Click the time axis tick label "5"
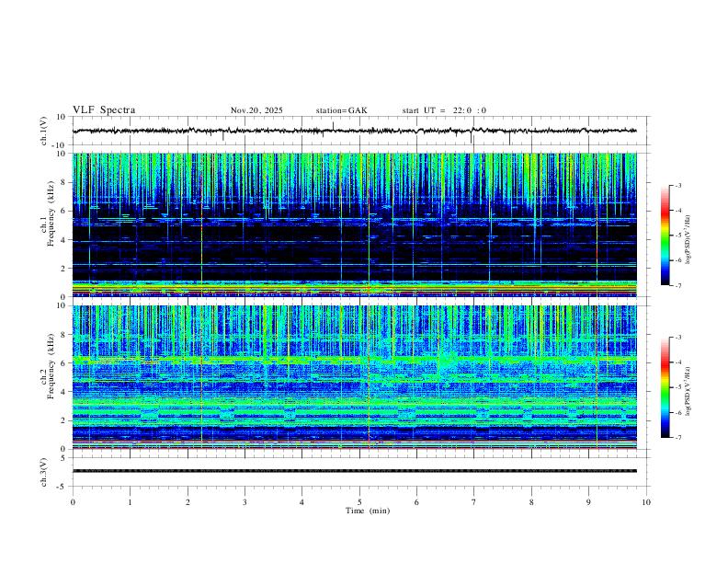 pyautogui.click(x=359, y=502)
